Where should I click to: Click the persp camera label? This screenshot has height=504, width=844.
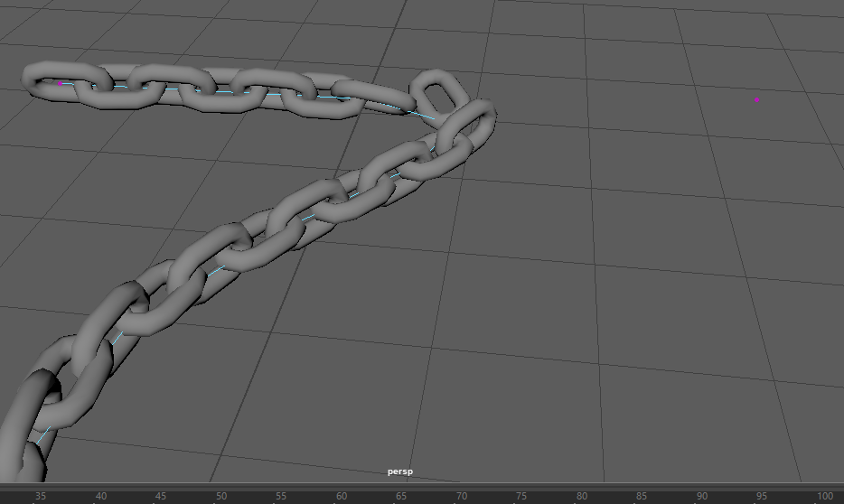click(400, 471)
